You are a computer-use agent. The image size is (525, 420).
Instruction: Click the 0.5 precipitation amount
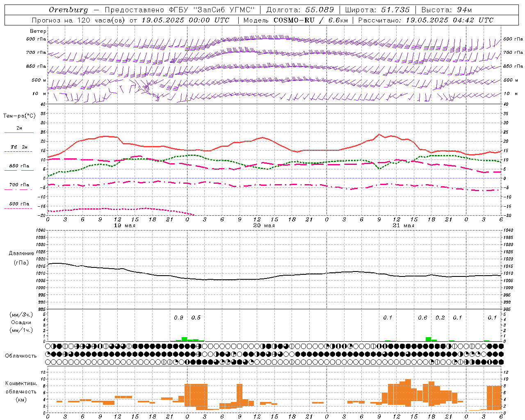[196, 317]
